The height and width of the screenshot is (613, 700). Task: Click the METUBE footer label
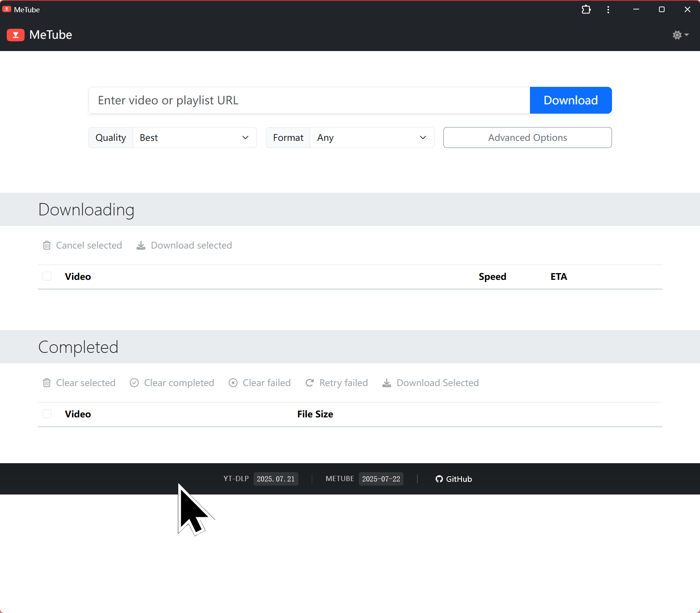click(x=340, y=478)
